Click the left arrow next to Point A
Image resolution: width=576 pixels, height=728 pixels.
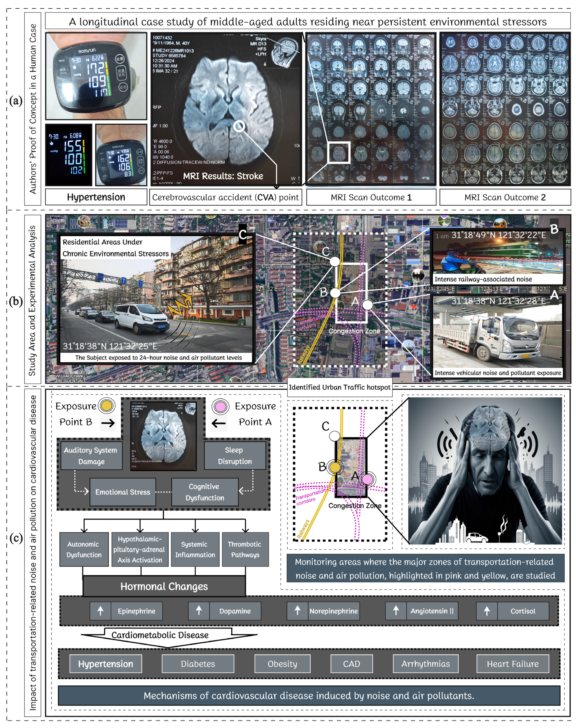[x=219, y=423]
